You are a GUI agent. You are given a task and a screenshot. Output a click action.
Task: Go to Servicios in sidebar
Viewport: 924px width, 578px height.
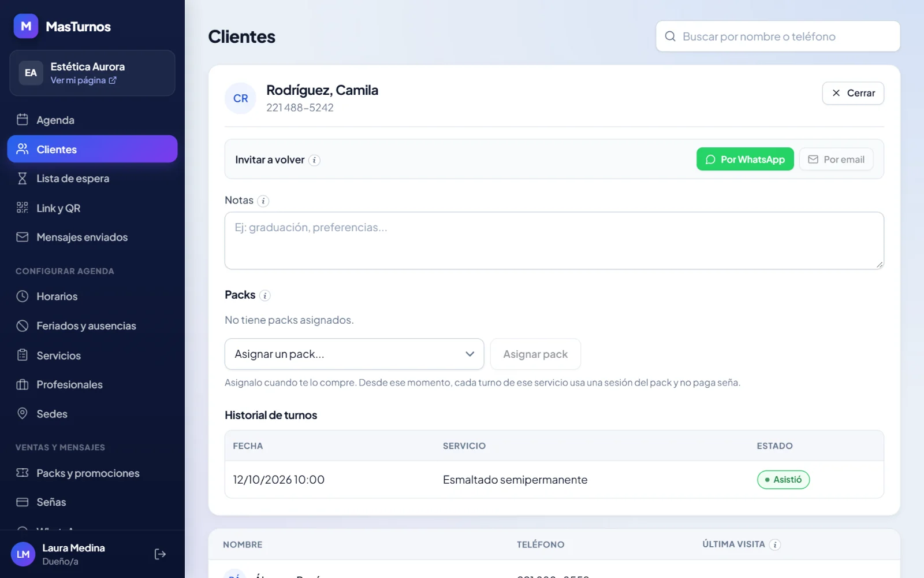pos(92,355)
